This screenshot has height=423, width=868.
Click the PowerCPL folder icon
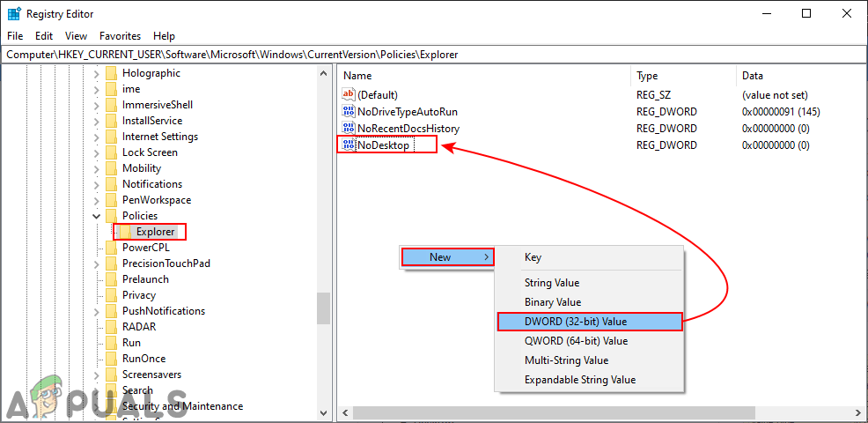coord(112,248)
